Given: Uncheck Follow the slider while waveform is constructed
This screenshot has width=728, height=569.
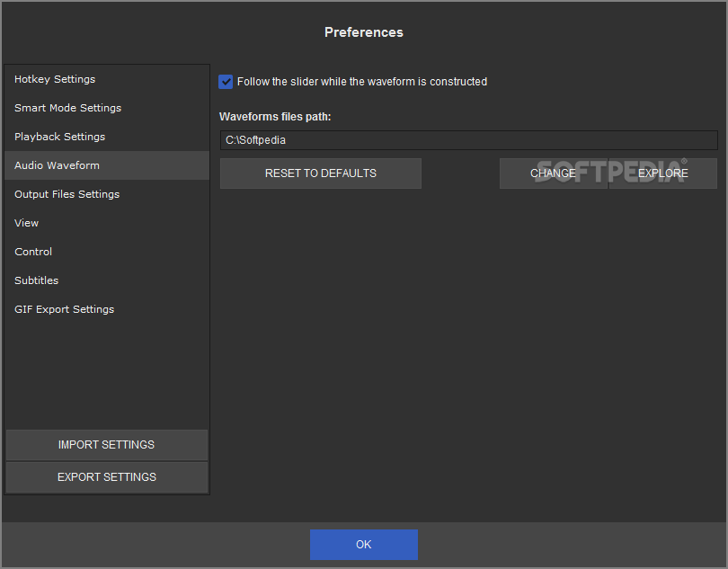Looking at the screenshot, I should [x=226, y=82].
